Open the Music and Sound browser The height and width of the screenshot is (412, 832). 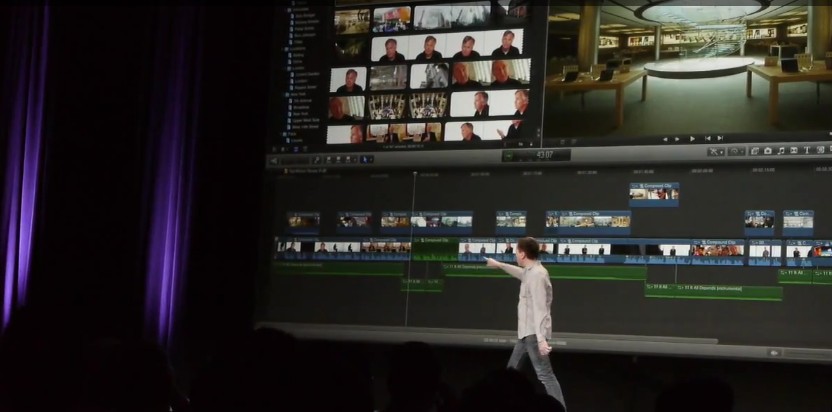pyautogui.click(x=781, y=151)
